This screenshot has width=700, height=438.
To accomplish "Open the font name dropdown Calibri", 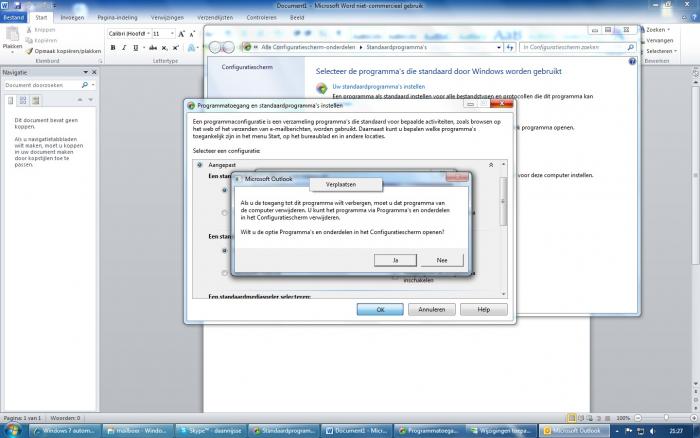I will click(148, 34).
